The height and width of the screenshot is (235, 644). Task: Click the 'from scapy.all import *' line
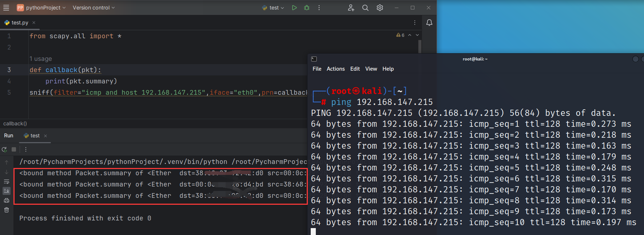coord(75,36)
